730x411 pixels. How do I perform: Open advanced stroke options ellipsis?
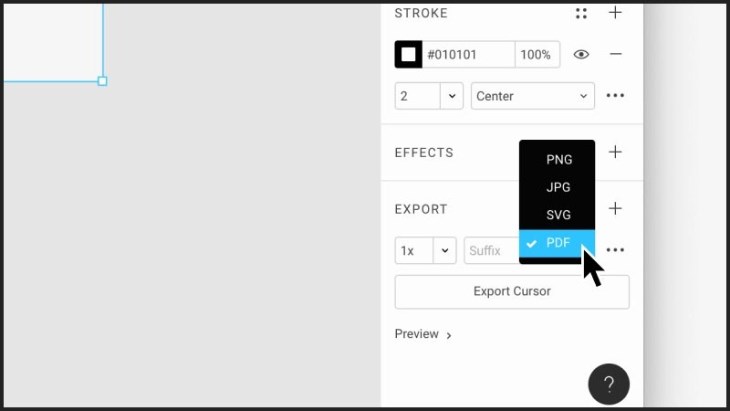click(615, 95)
